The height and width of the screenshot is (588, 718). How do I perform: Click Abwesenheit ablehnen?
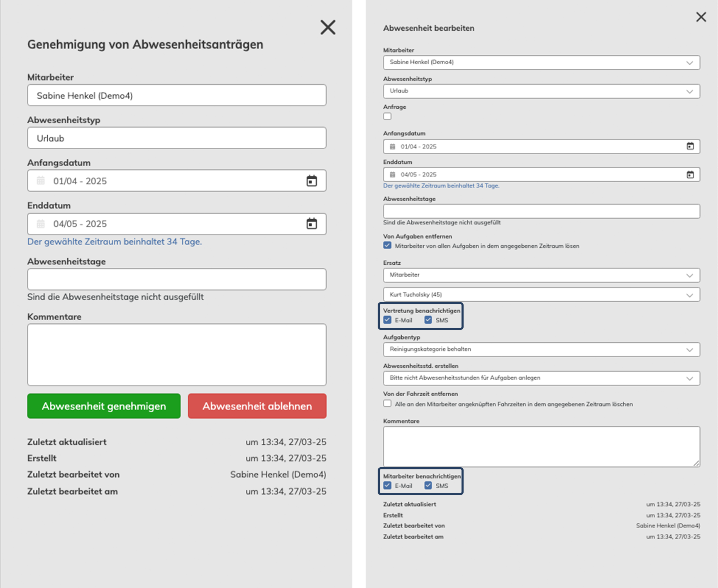(256, 406)
